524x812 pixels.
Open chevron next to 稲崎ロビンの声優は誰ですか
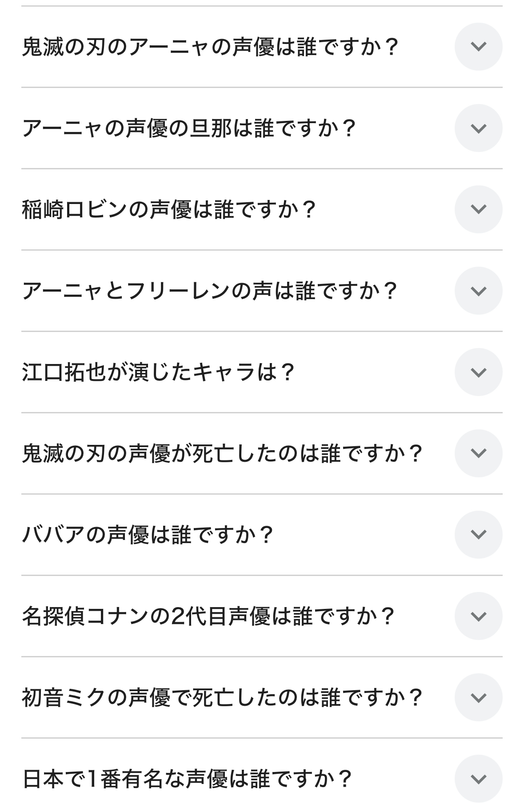coord(478,209)
